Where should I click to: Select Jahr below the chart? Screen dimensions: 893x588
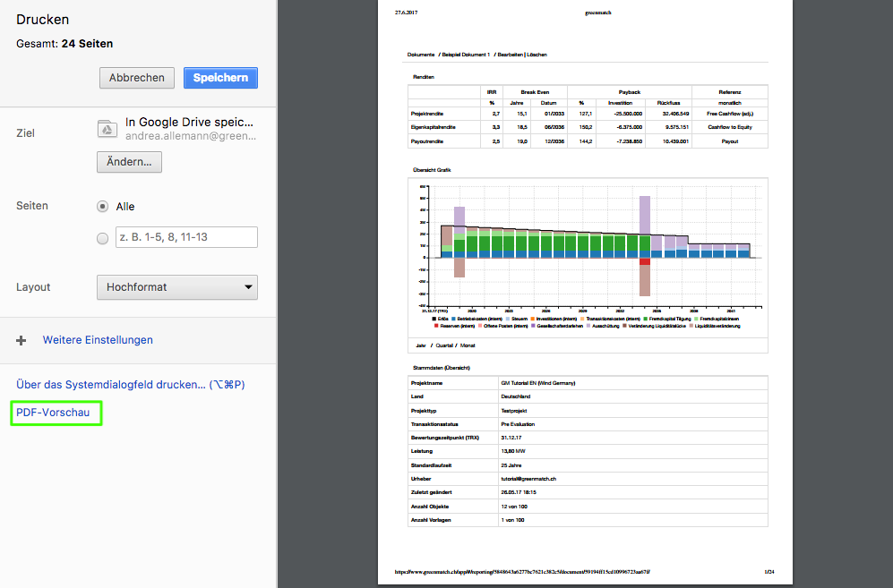tap(420, 345)
